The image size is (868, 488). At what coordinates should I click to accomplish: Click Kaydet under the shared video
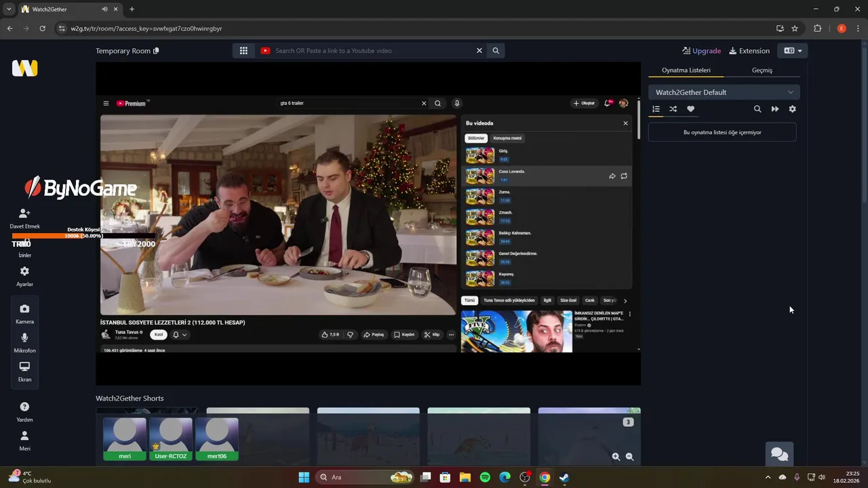(404, 335)
